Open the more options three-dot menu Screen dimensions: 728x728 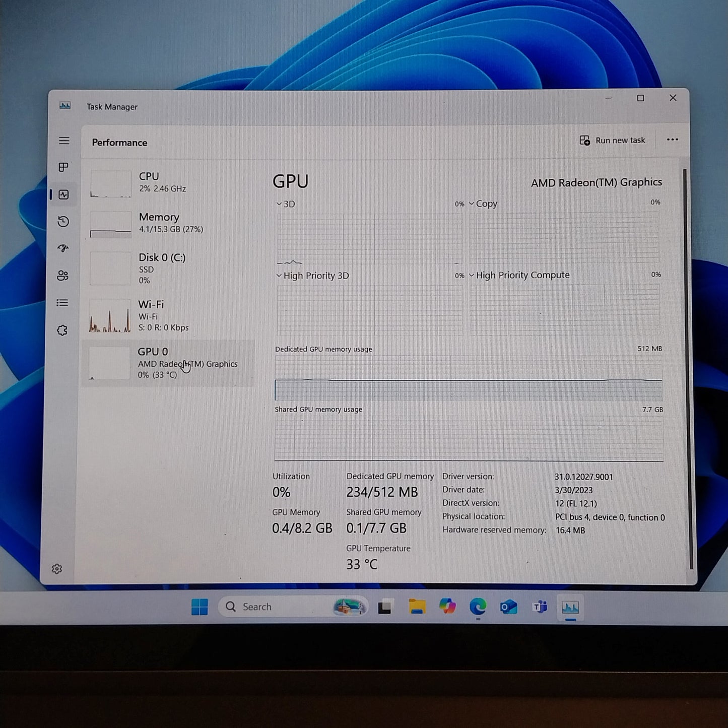673,140
